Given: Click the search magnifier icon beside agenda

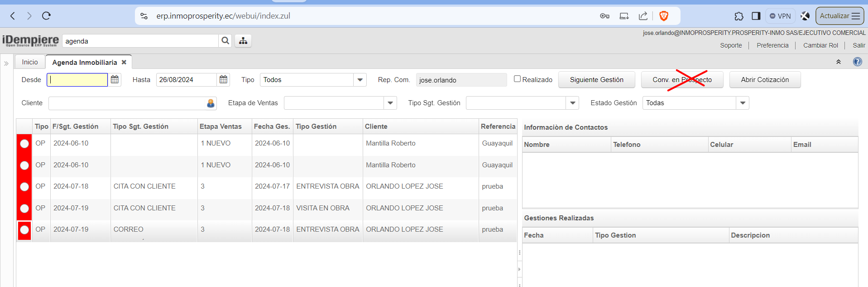Looking at the screenshot, I should point(225,41).
